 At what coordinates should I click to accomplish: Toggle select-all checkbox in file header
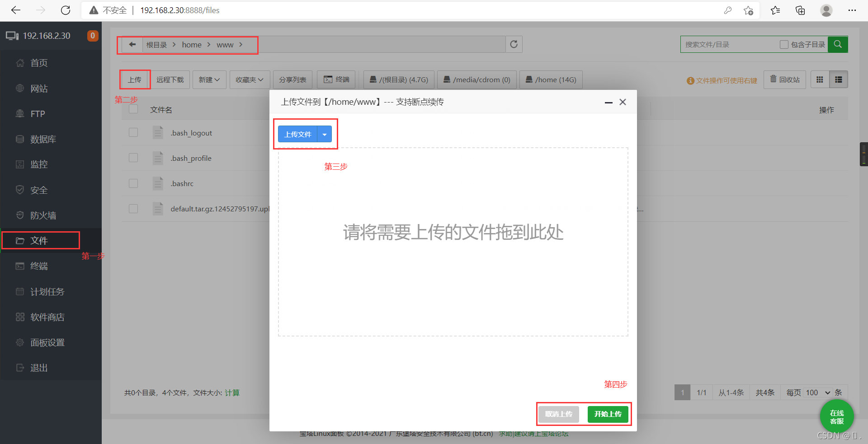pyautogui.click(x=133, y=109)
